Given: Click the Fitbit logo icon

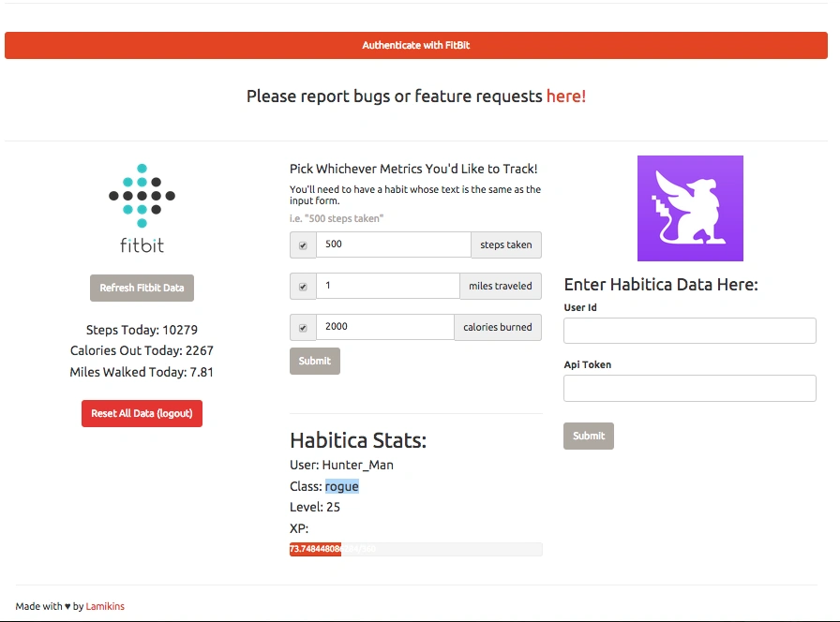Looking at the screenshot, I should pos(142,208).
